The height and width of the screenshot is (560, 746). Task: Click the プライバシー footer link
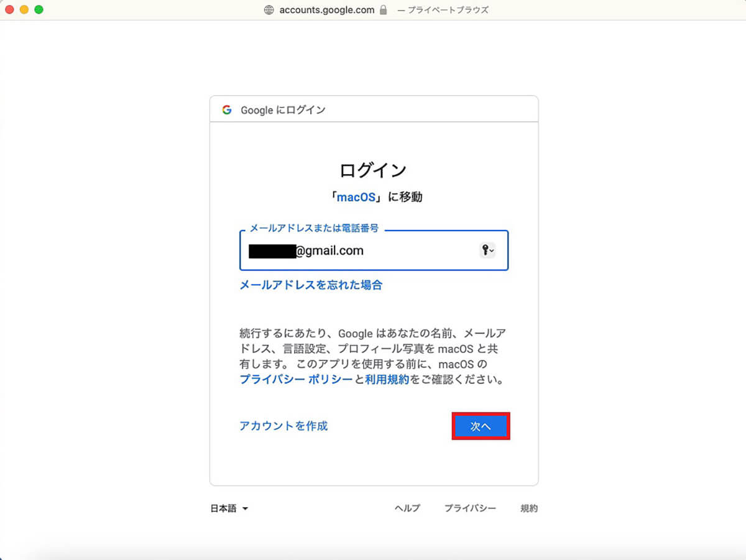tap(470, 508)
